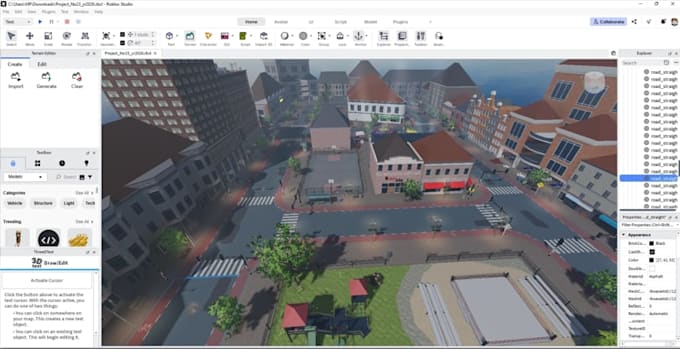Switch to the Edit tab in Terrain Editor
This screenshot has width=680, height=364.
pos(42,64)
